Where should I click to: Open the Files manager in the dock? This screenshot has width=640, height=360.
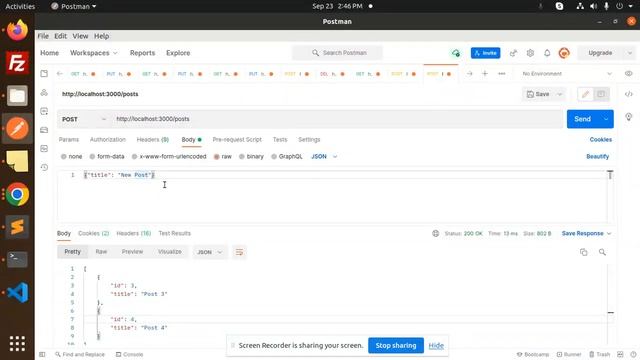coord(17,96)
